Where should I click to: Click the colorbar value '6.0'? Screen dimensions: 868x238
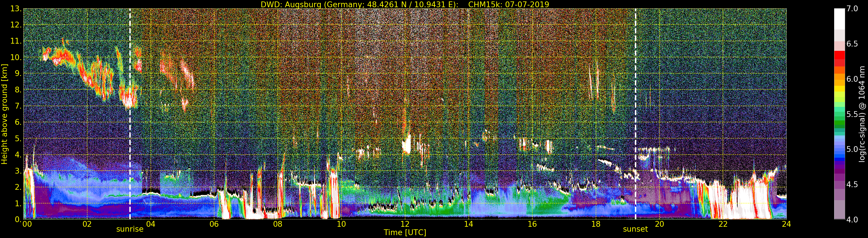852,79
